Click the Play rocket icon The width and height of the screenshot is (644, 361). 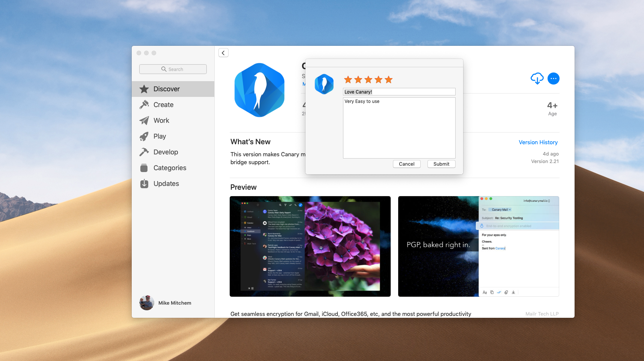pos(144,136)
